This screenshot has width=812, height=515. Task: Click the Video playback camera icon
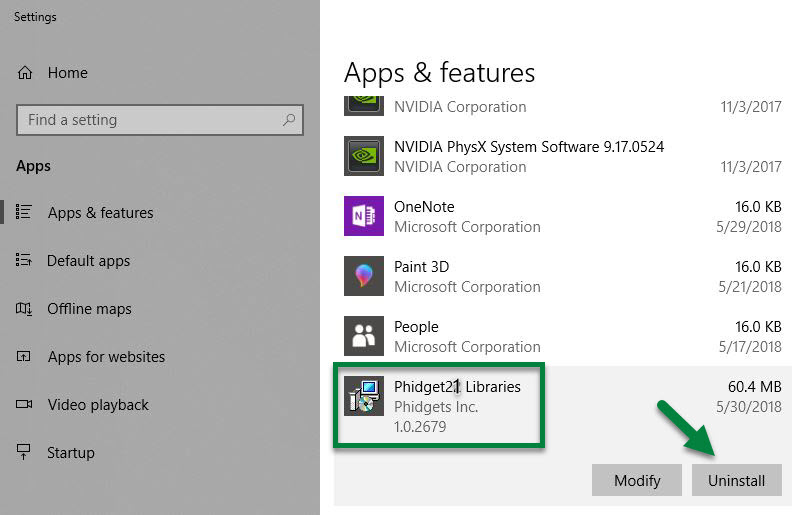[24, 404]
